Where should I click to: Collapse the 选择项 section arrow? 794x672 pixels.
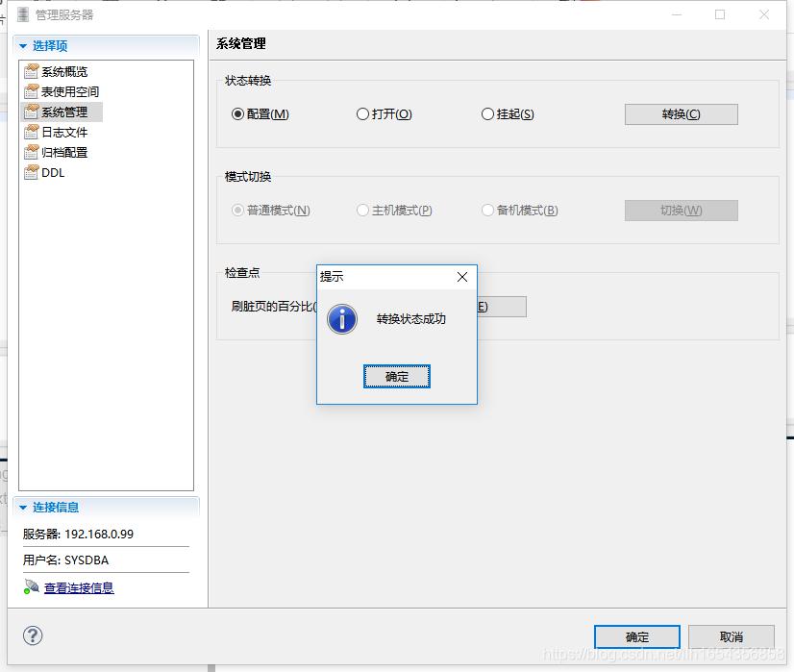click(x=23, y=46)
